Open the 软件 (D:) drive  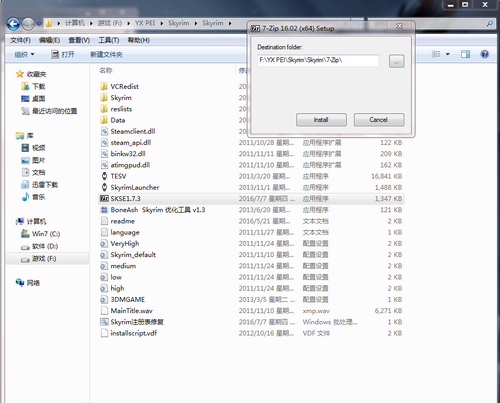point(45,246)
